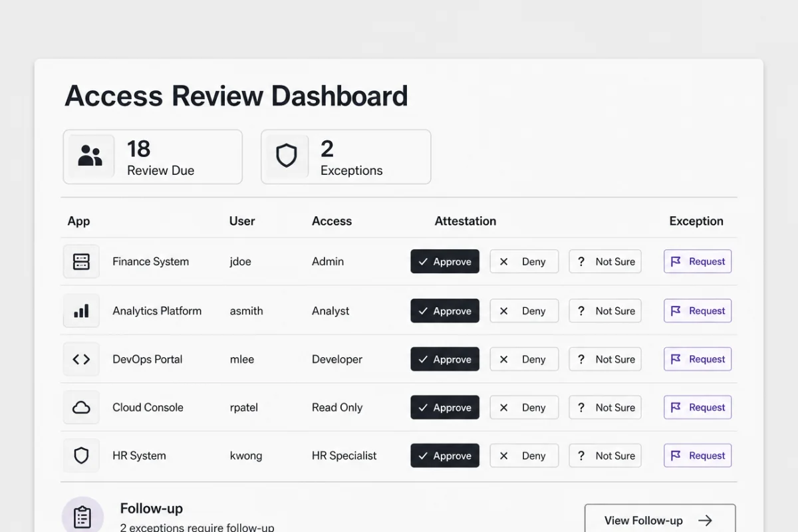
Task: Click the Follow-up clipboard icon
Action: (82, 517)
